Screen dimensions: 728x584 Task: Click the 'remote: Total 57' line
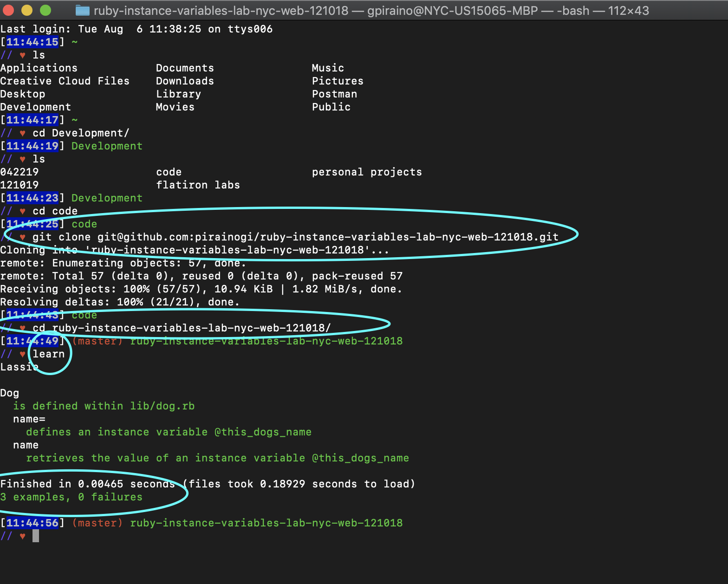coord(201,276)
